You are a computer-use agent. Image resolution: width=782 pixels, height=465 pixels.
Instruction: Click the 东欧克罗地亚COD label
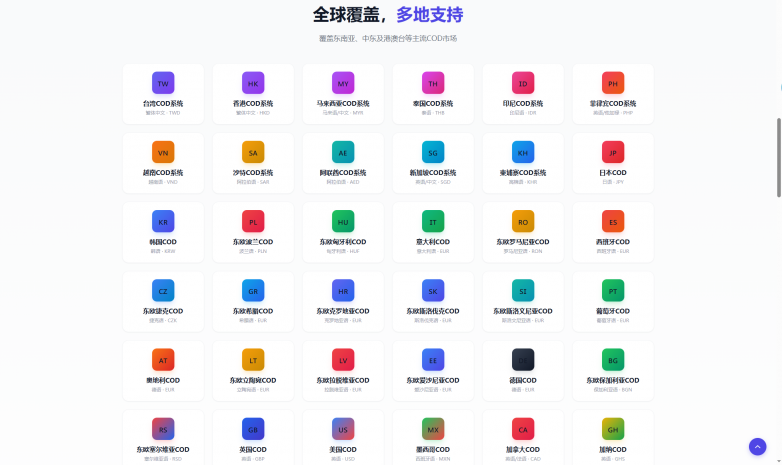[343, 311]
